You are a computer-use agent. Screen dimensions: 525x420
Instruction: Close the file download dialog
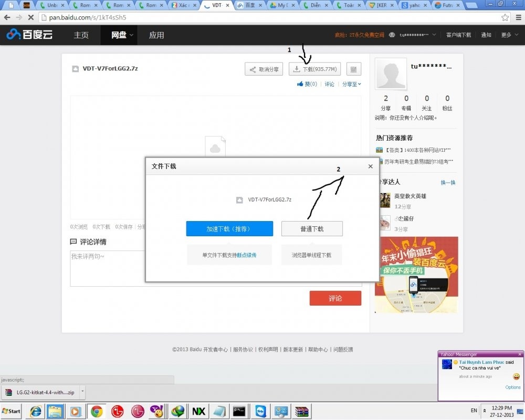[x=370, y=166]
